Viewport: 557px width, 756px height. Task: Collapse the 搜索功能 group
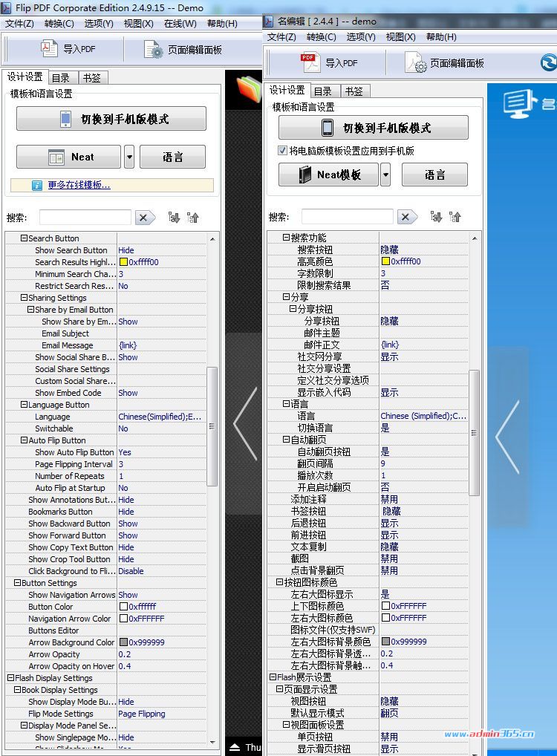coord(286,237)
